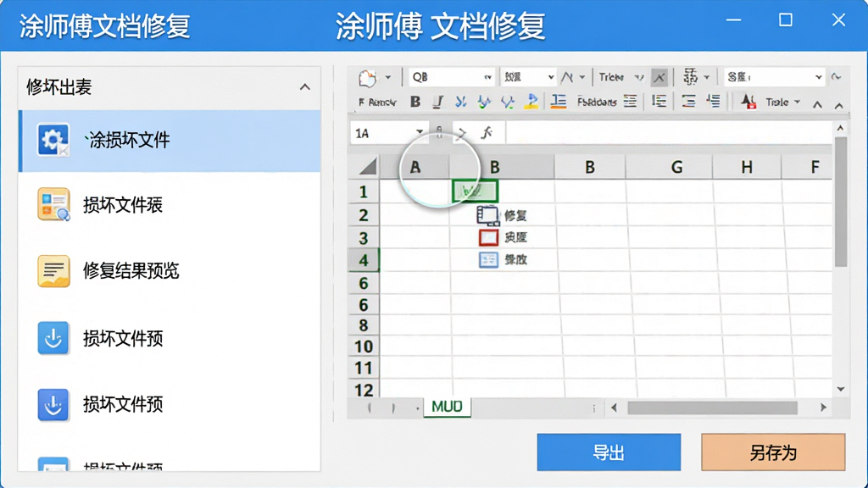Open the name box dropdown arrow

click(x=420, y=132)
